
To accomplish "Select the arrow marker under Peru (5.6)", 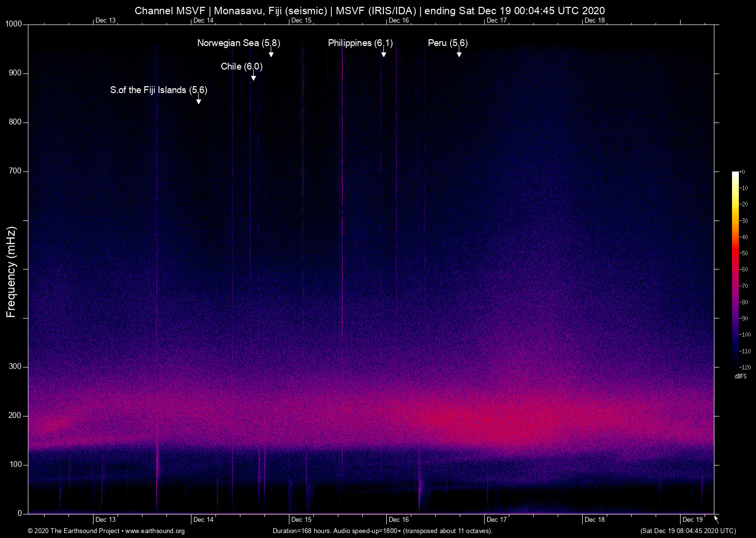I will (x=459, y=53).
